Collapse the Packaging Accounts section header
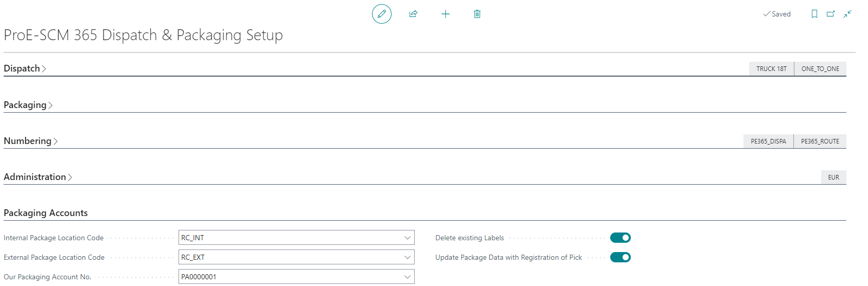The width and height of the screenshot is (868, 286). pos(46,213)
